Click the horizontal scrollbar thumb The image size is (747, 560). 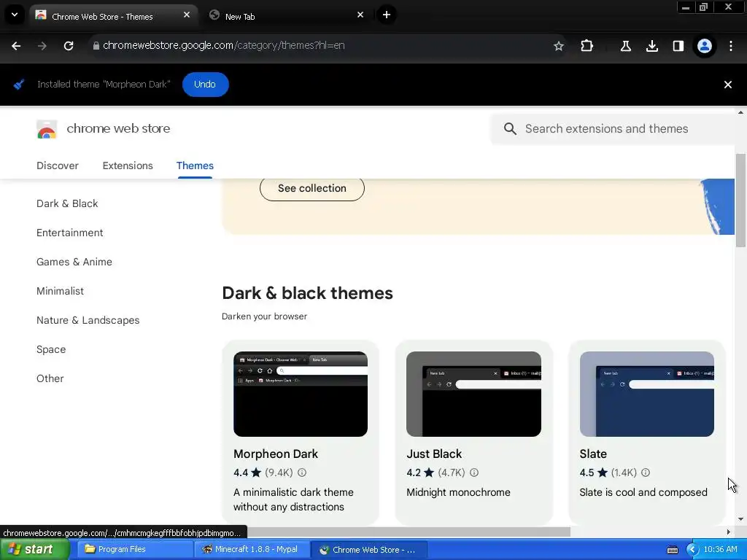click(x=409, y=532)
